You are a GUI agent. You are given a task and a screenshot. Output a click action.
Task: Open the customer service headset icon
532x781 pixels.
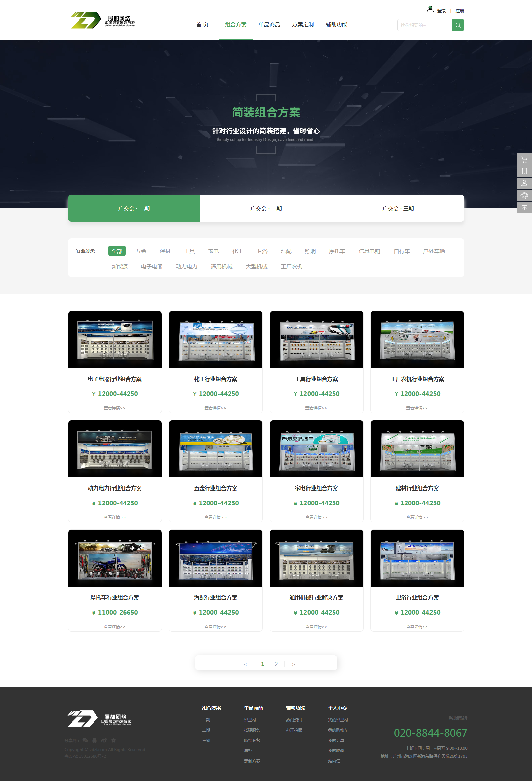point(524,196)
